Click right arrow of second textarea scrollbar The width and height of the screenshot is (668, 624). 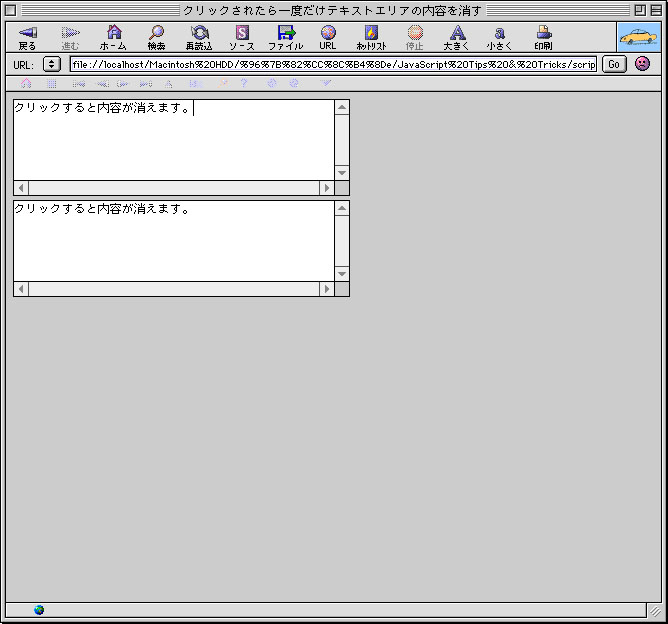327,289
